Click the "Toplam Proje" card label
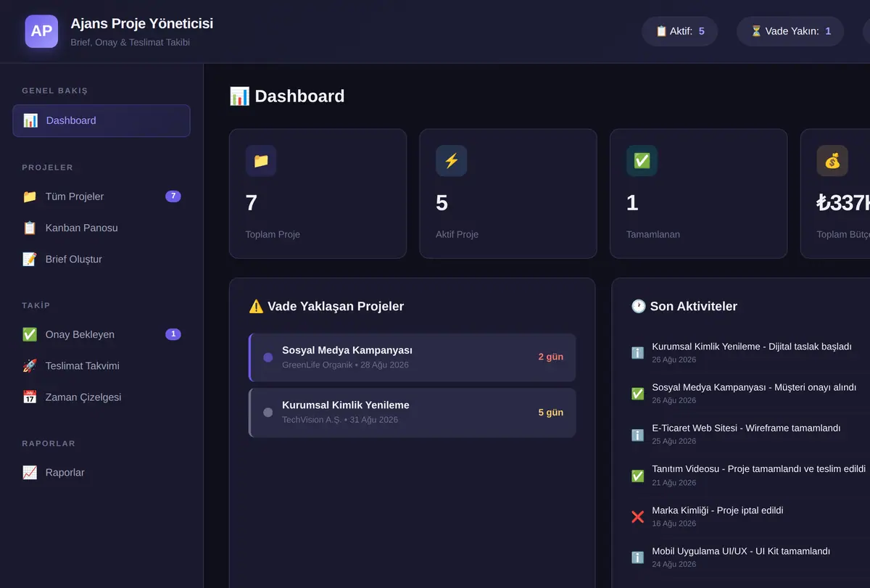This screenshot has width=870, height=588. pos(273,234)
